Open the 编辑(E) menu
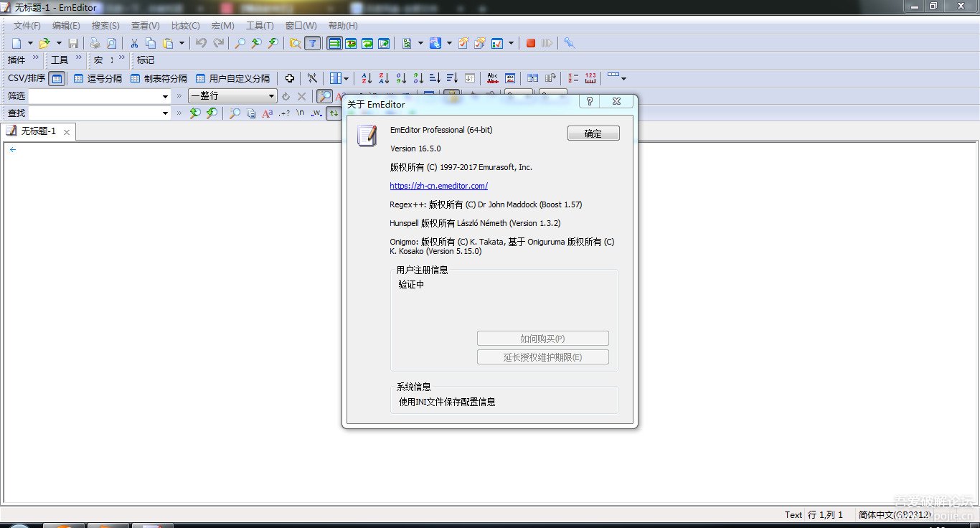The width and height of the screenshot is (980, 528). 66,25
